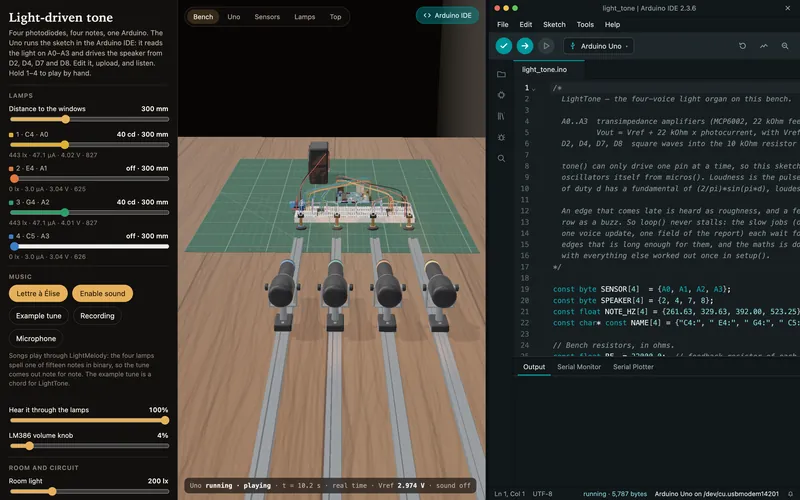
Task: Click the '200 lx' Room light value
Action: pyautogui.click(x=158, y=481)
